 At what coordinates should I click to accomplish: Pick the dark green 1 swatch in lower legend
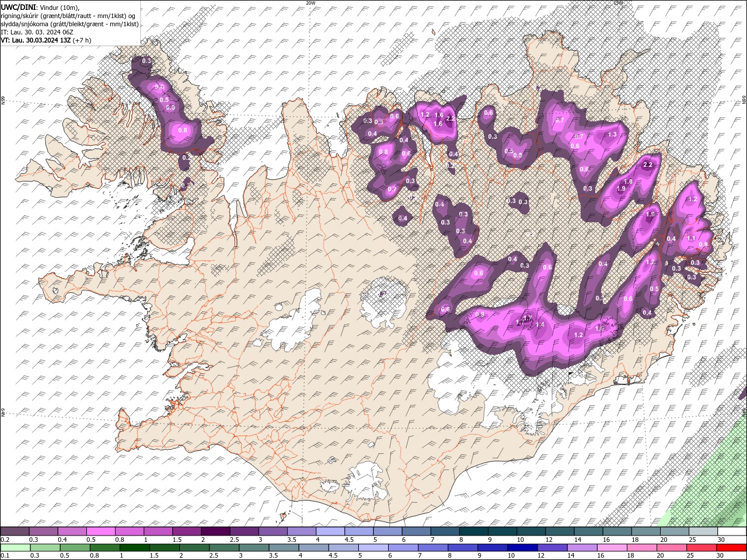point(134,548)
